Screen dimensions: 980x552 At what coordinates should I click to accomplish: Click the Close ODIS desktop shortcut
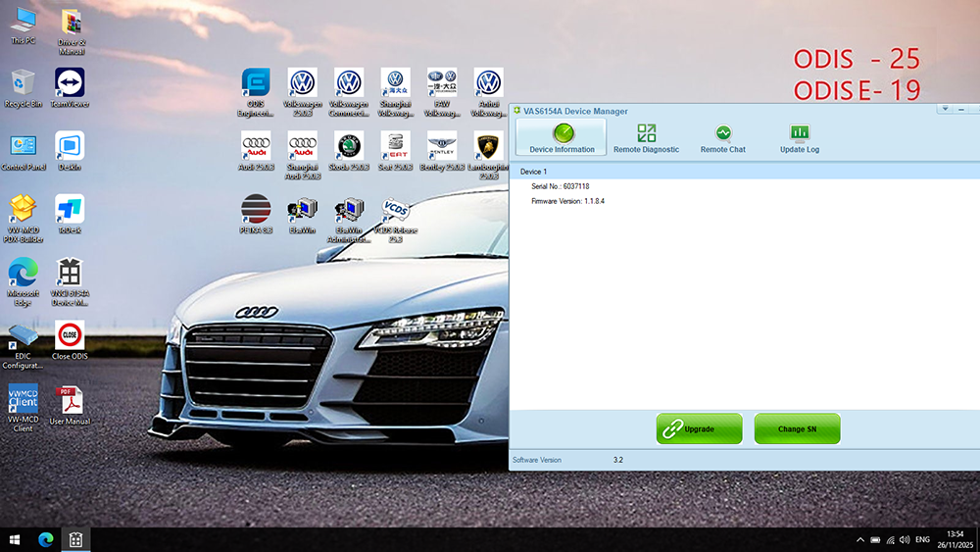70,337
